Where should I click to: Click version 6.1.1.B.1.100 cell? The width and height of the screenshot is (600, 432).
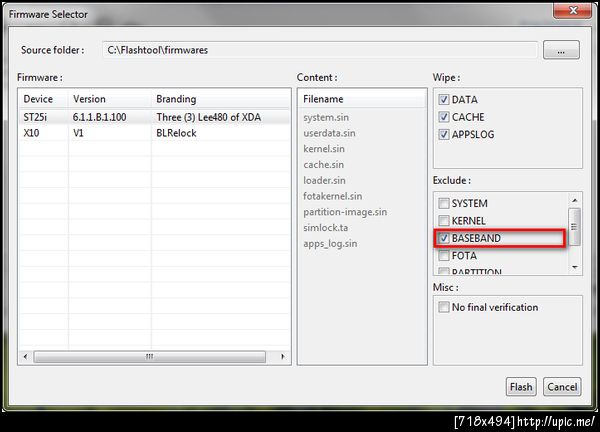click(x=99, y=117)
